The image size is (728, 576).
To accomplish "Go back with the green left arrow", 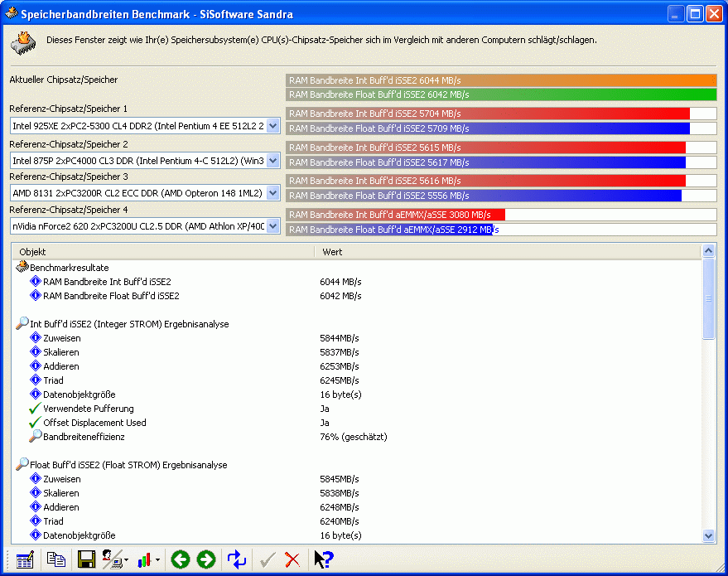I will [181, 559].
